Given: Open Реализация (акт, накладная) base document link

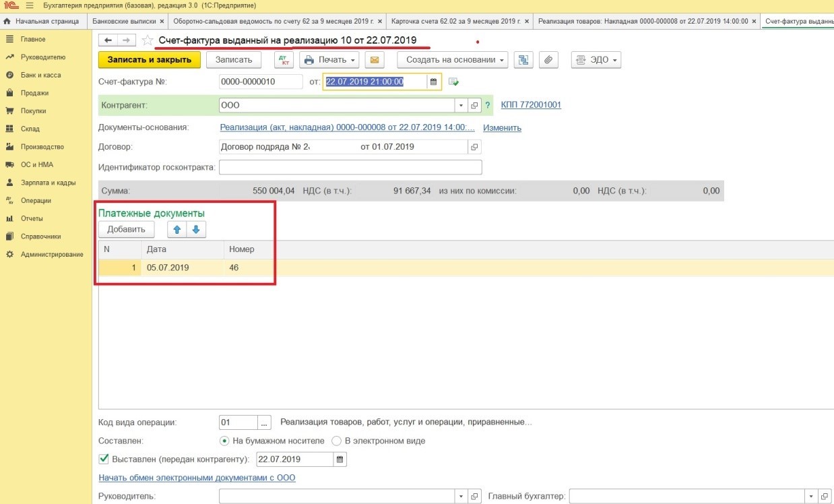Looking at the screenshot, I should point(348,127).
